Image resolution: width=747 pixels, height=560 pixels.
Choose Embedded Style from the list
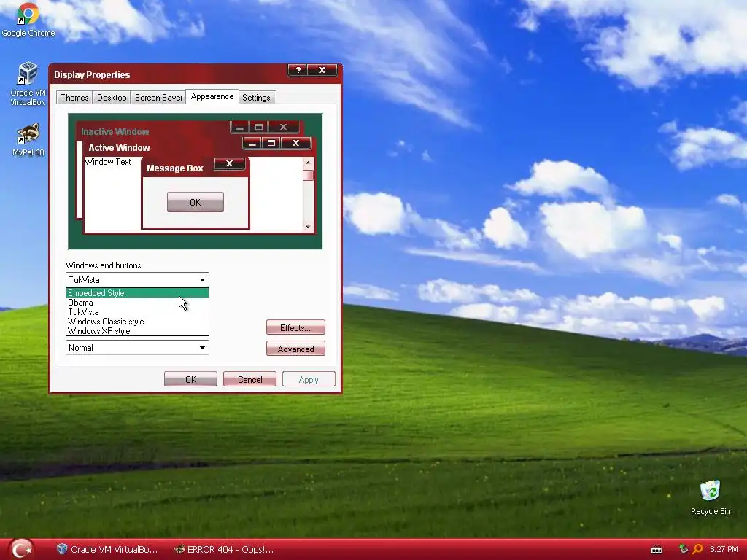[x=137, y=293]
